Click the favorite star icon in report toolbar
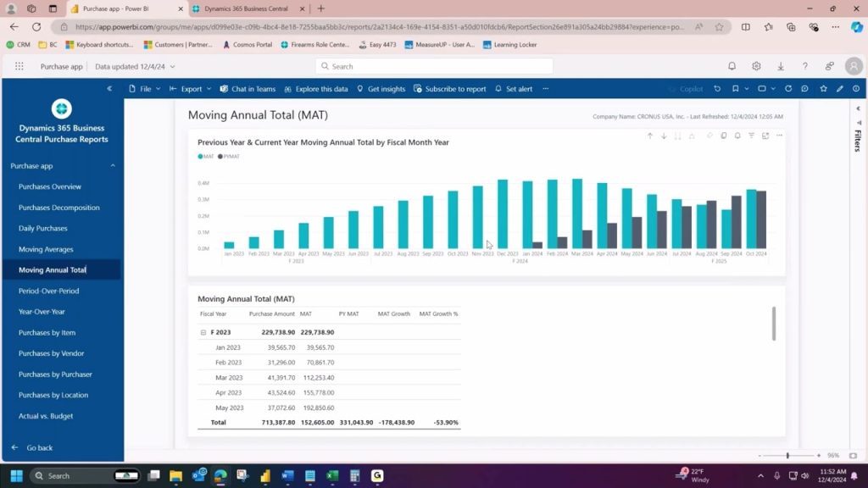This screenshot has height=488, width=868. tap(824, 88)
